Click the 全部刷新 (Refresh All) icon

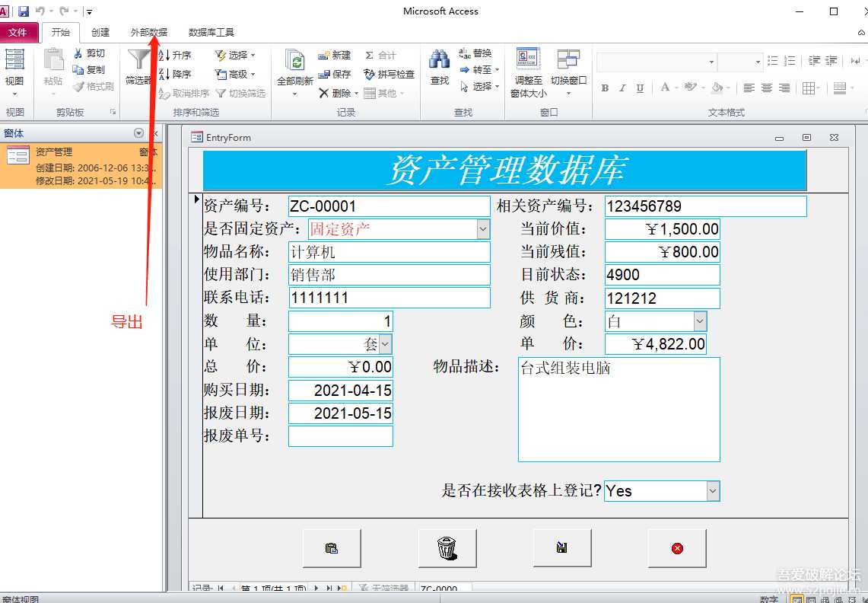tap(295, 62)
